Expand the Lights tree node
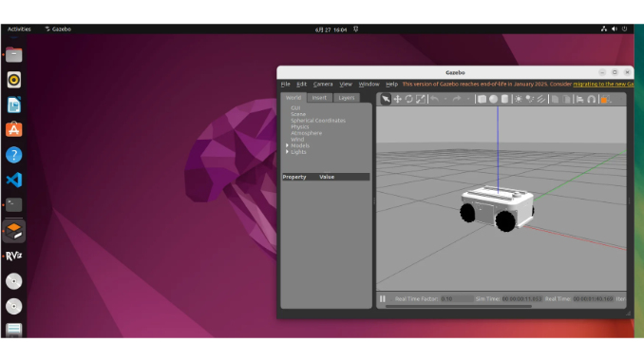 tap(287, 152)
